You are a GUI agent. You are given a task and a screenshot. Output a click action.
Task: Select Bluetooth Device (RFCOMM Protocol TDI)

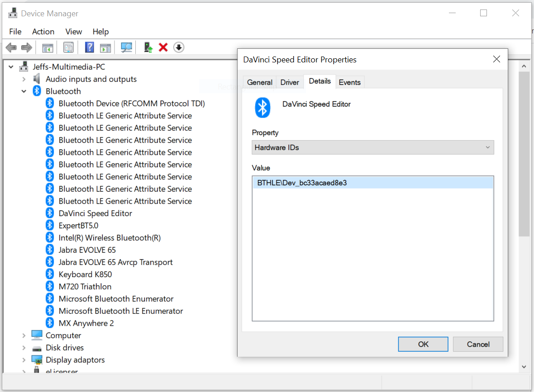(x=132, y=104)
